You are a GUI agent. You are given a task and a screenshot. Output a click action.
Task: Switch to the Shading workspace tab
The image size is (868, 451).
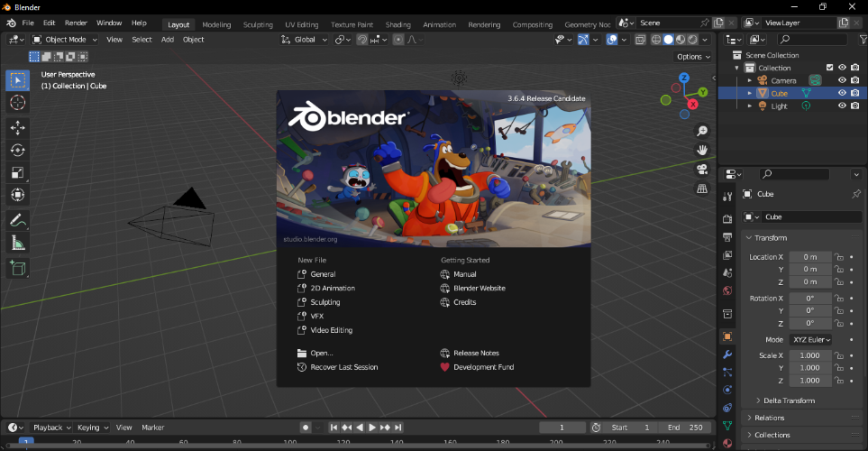click(x=398, y=24)
